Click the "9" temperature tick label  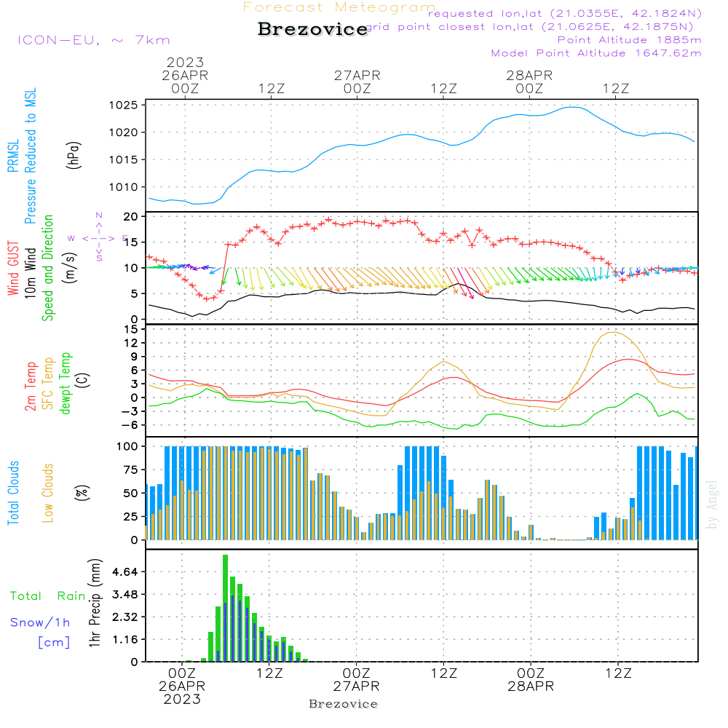(x=135, y=357)
